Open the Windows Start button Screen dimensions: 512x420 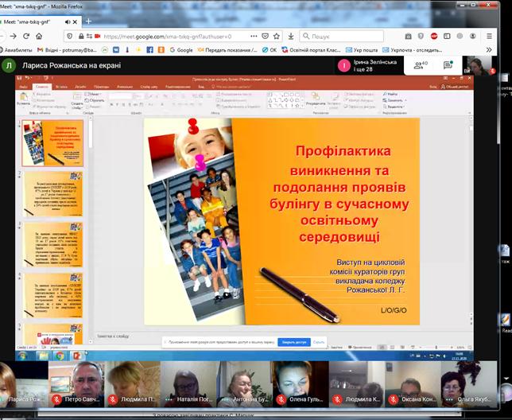tap(22, 356)
